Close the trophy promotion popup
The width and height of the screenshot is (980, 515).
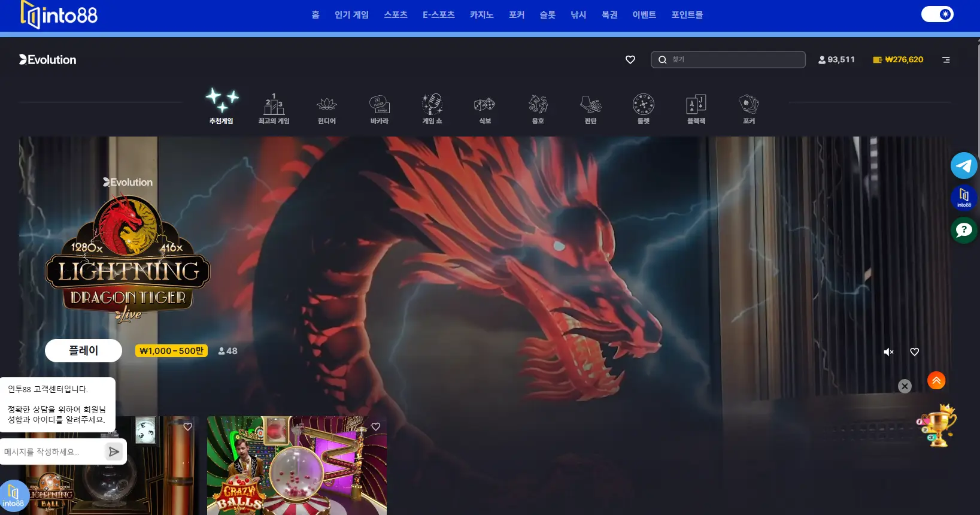905,386
